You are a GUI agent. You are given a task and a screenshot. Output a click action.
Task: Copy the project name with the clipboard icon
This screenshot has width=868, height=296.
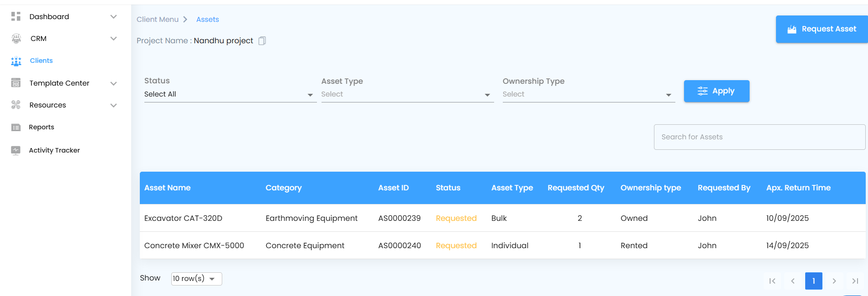coord(262,41)
